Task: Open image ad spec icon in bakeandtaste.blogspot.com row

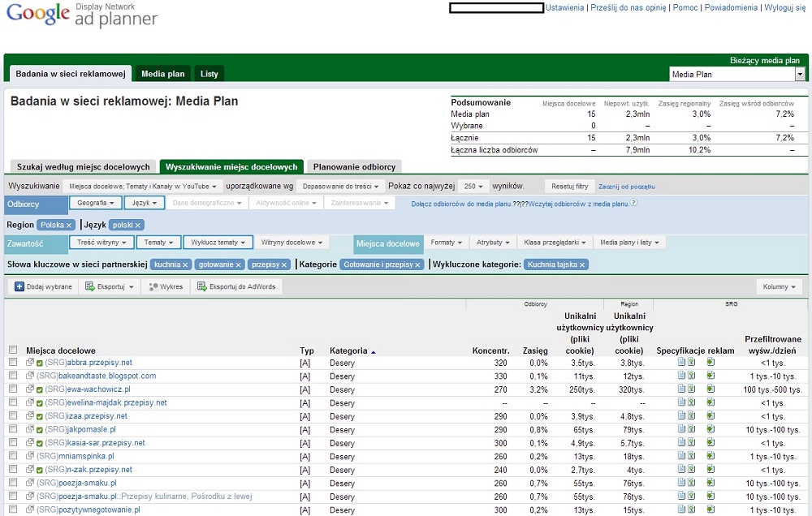Action: pyautogui.click(x=691, y=375)
